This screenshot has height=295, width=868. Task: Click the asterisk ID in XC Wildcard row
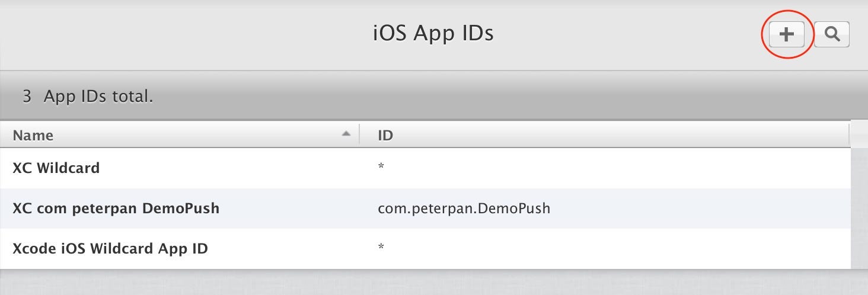point(381,167)
